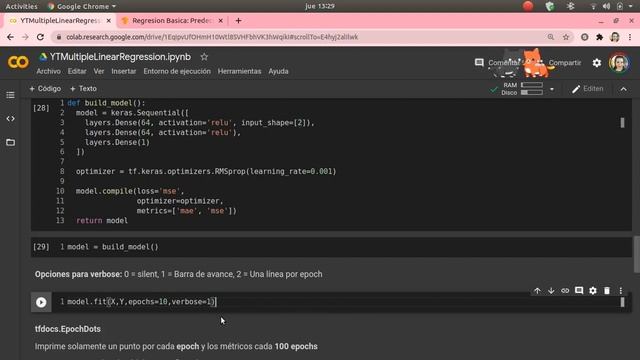The height and width of the screenshot is (360, 640).
Task: Open the Ayuda menu
Action: point(278,71)
